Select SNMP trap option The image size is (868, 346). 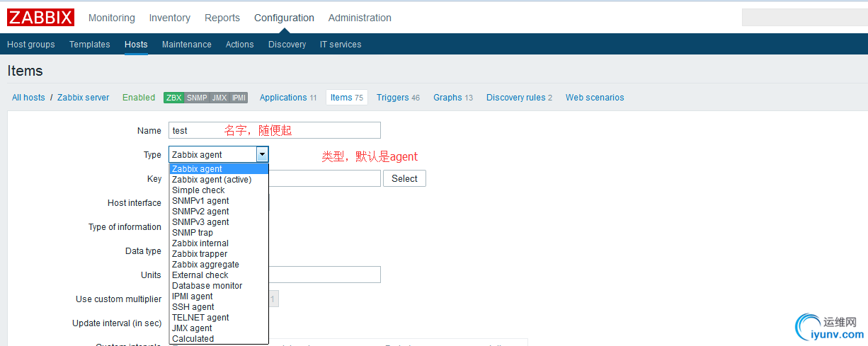[219, 233]
